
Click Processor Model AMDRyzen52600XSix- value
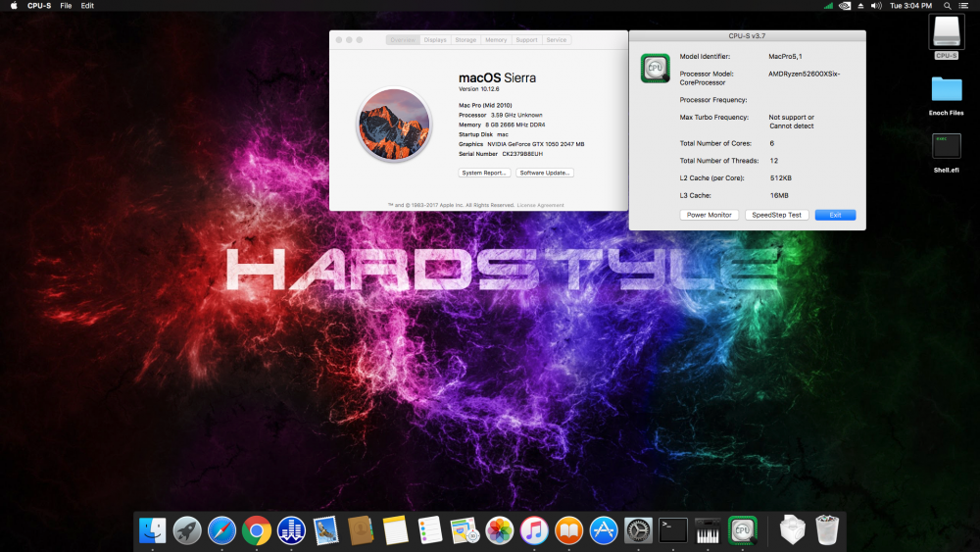coord(804,74)
